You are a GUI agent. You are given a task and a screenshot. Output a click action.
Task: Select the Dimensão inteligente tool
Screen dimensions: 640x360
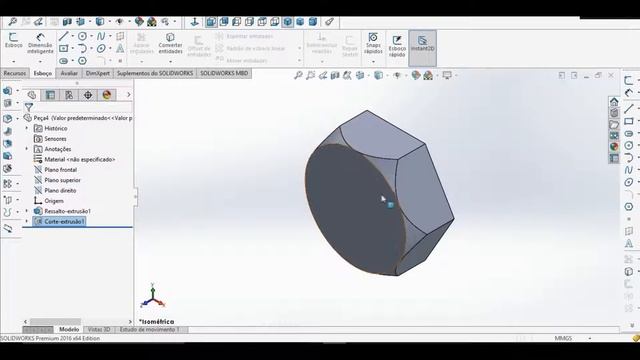[x=40, y=43]
